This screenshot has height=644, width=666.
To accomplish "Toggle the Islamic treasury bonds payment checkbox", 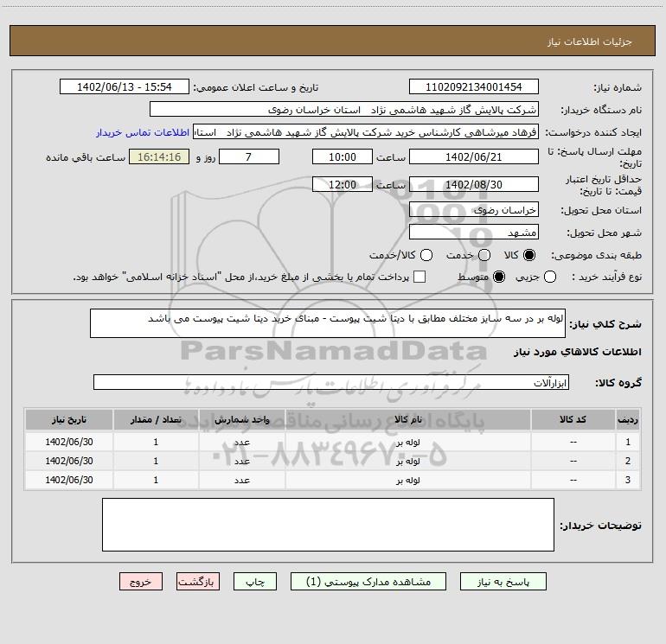I will click(420, 277).
